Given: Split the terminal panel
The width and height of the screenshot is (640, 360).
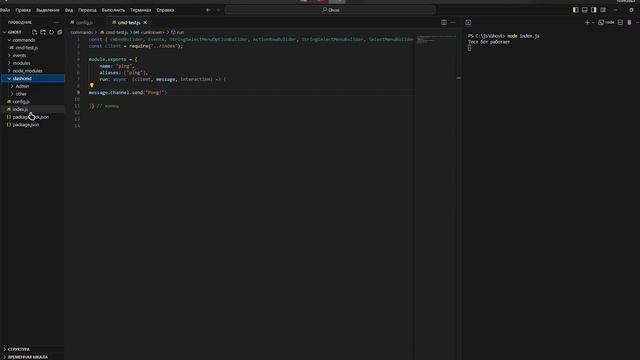Looking at the screenshot, I should point(620,22).
